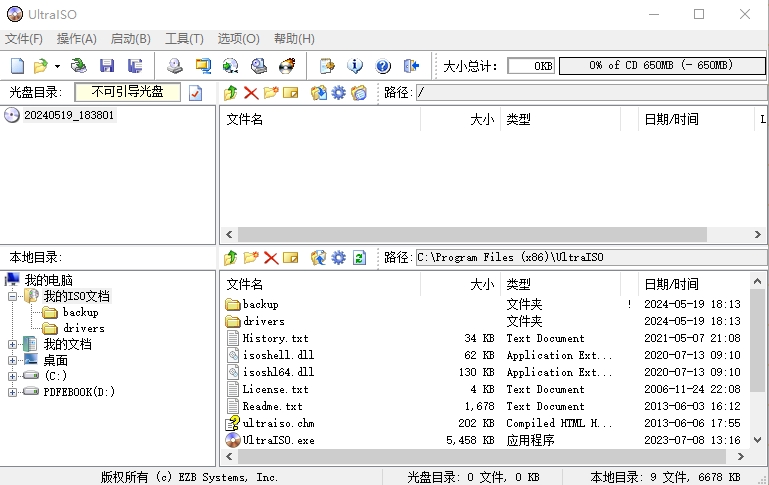
Task: Click the Make CD/DVD image drive icon
Action: 175,66
